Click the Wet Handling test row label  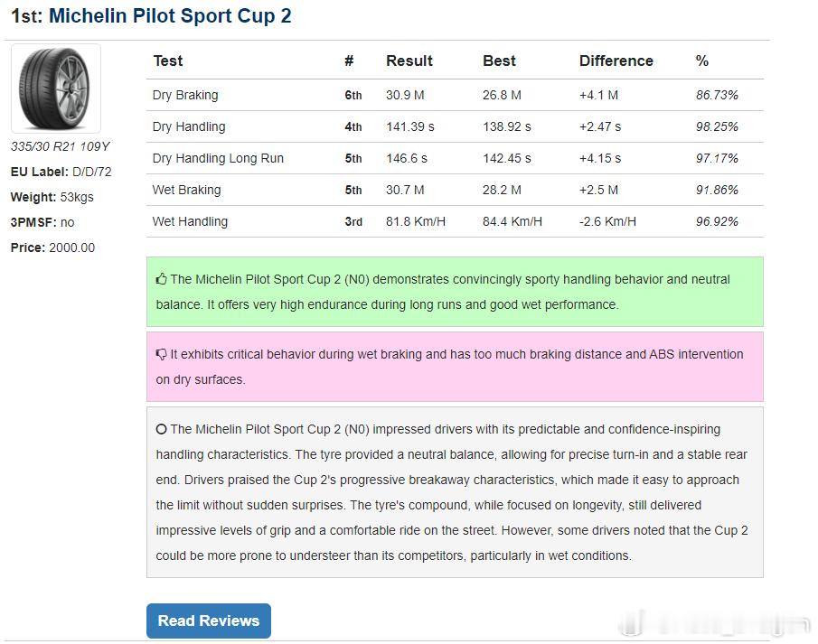coord(190,221)
